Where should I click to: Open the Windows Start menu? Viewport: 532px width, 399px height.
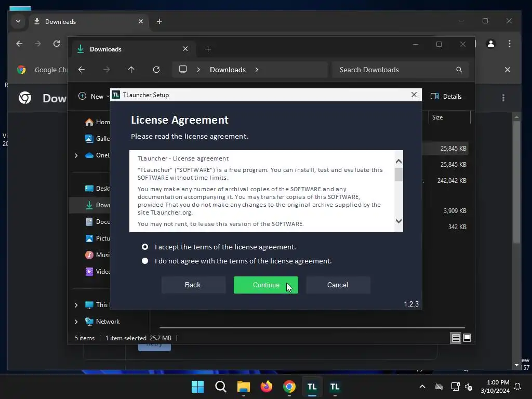point(197,387)
